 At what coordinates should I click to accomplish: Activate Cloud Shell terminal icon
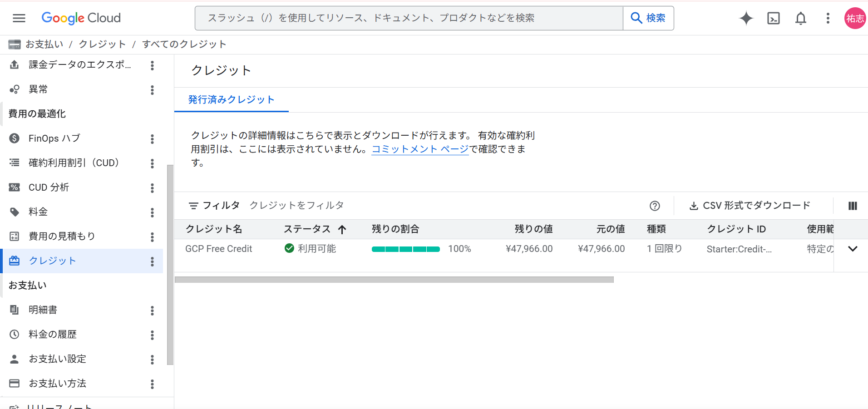(x=773, y=18)
